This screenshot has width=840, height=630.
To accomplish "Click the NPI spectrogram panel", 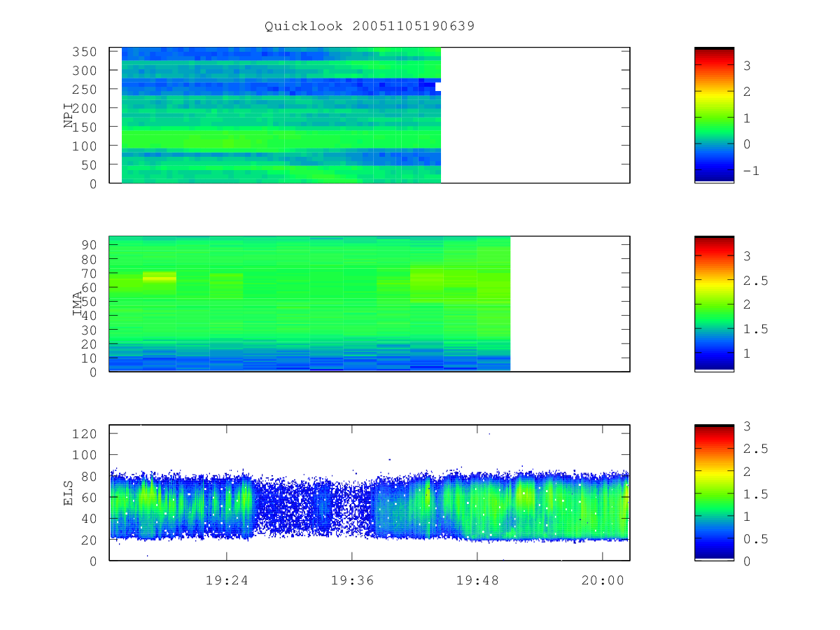I will point(370,115).
